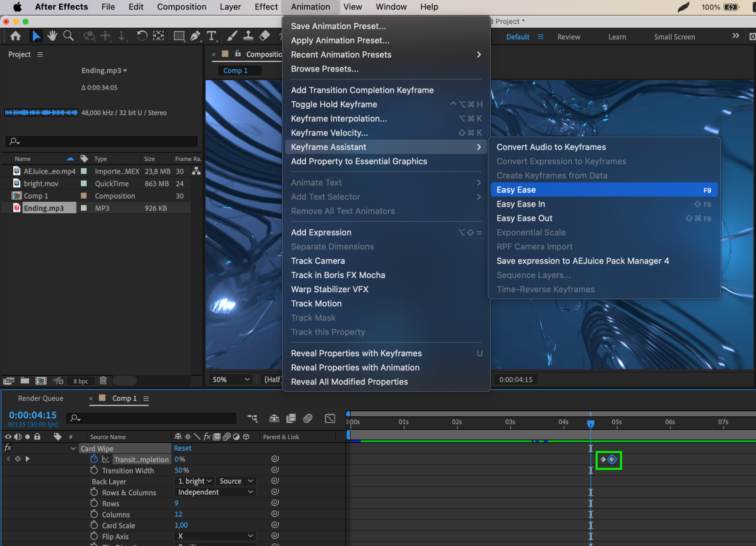Toggle Transition Completion stopwatch

click(94, 459)
